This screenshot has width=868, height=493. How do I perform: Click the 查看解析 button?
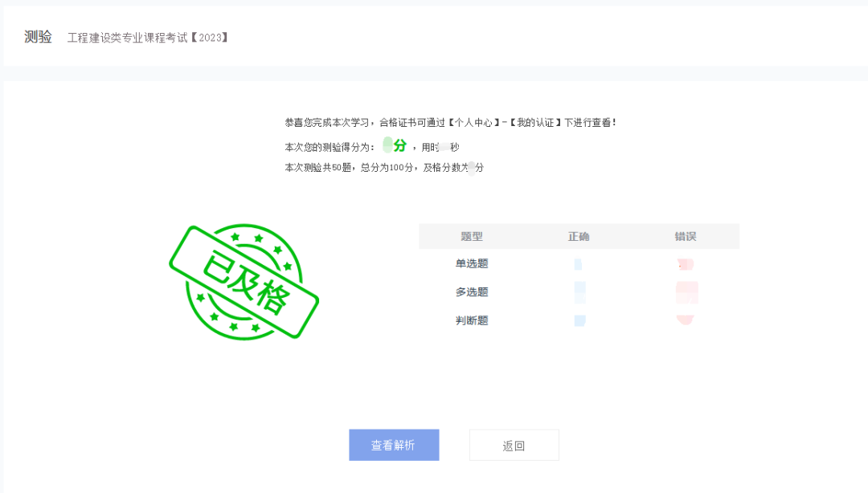(394, 445)
